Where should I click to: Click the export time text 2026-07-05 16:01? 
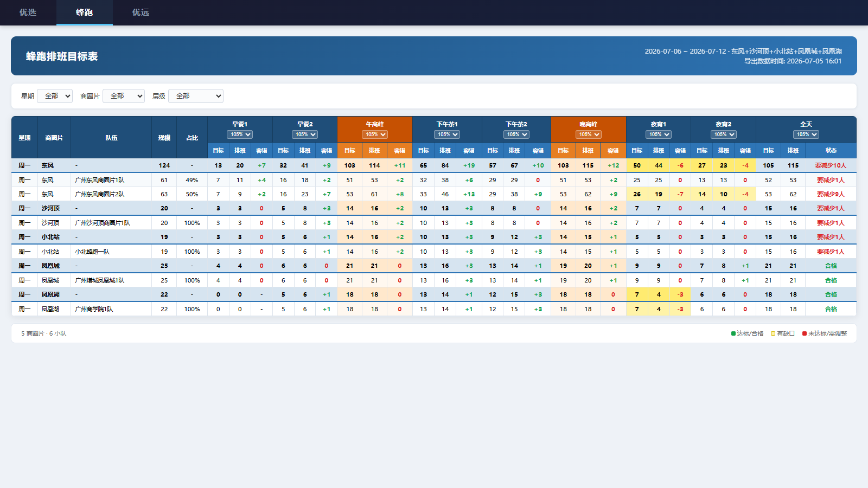814,61
